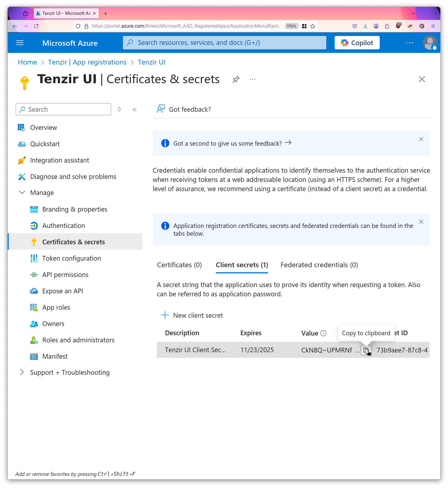Go to Tenzir | App registrations breadcrumb
448x488 pixels.
[x=87, y=62]
